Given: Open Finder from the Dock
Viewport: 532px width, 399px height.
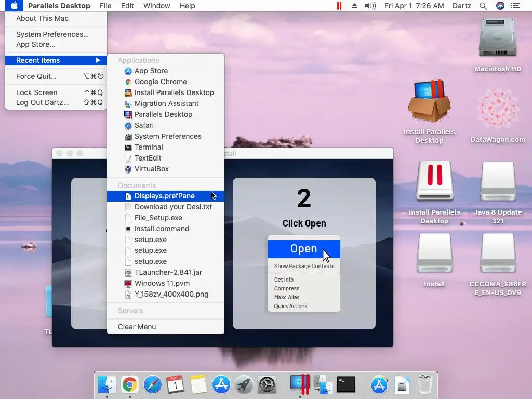Looking at the screenshot, I should click(x=107, y=384).
